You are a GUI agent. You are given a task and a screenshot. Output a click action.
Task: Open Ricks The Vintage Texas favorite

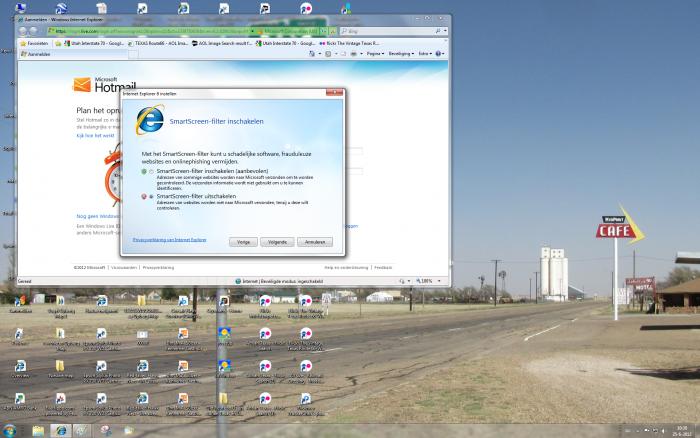pyautogui.click(x=350, y=43)
